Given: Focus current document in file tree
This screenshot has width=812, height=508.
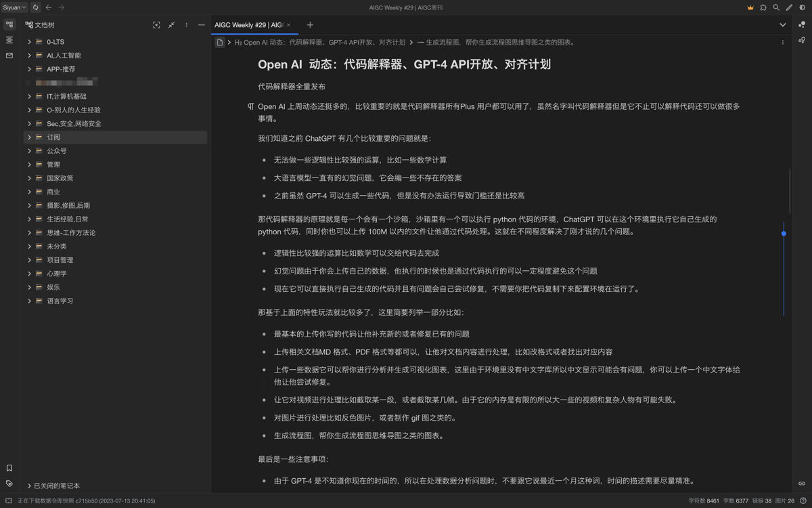Looking at the screenshot, I should [156, 25].
